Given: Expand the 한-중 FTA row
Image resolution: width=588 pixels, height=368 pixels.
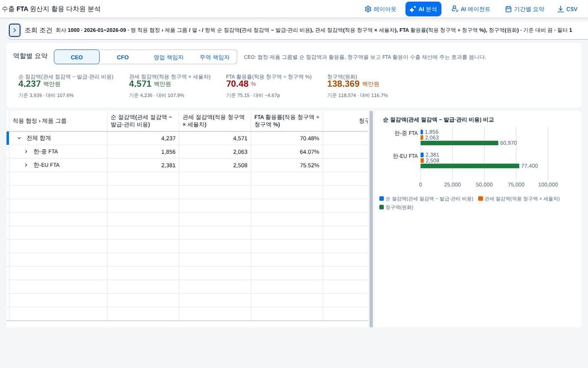Looking at the screenshot, I should pos(26,152).
